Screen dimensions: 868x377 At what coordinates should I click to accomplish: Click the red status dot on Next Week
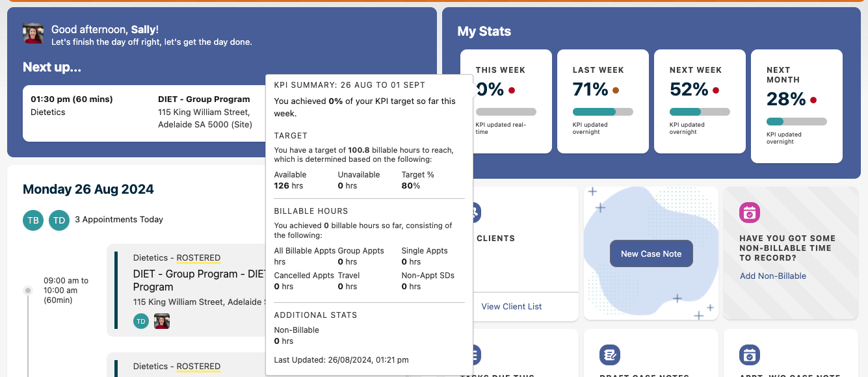click(x=716, y=90)
